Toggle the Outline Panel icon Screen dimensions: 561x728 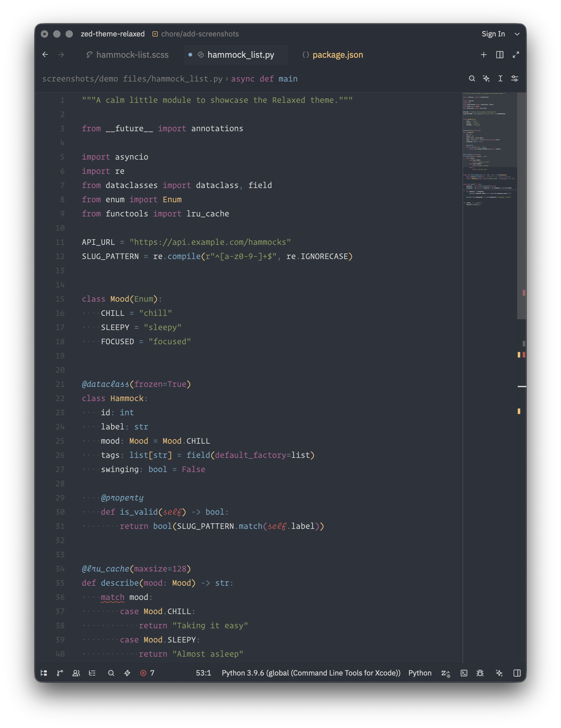92,673
